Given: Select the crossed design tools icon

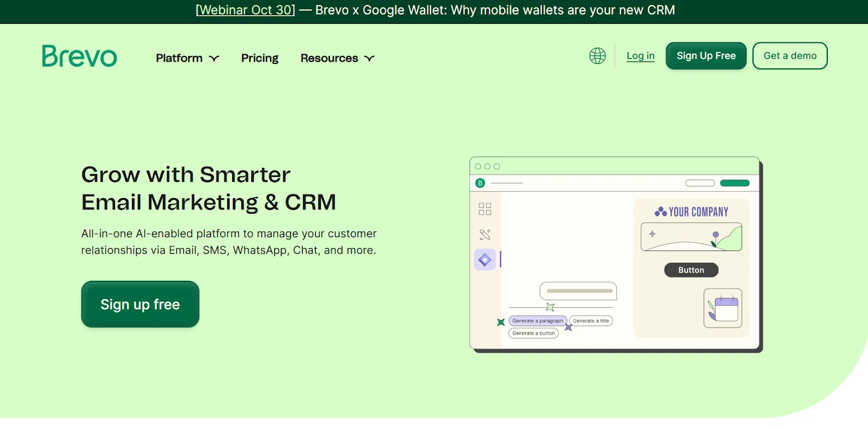Looking at the screenshot, I should tap(485, 235).
